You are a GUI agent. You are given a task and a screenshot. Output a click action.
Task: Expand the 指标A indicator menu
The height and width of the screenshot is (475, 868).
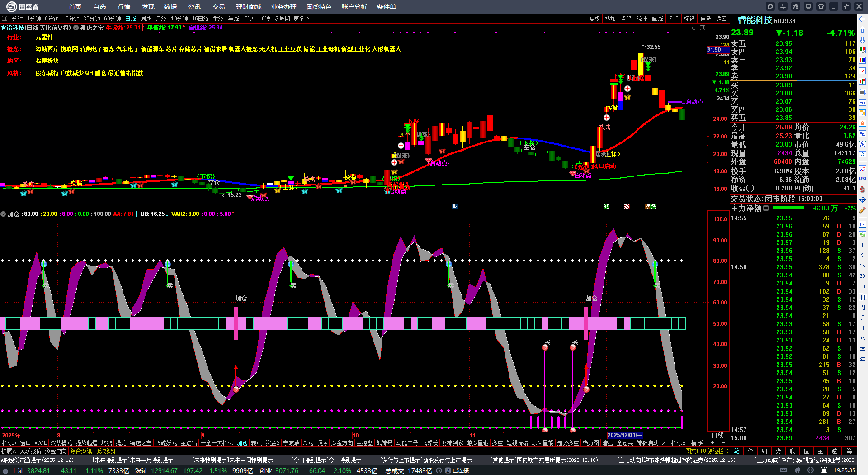tap(9, 443)
